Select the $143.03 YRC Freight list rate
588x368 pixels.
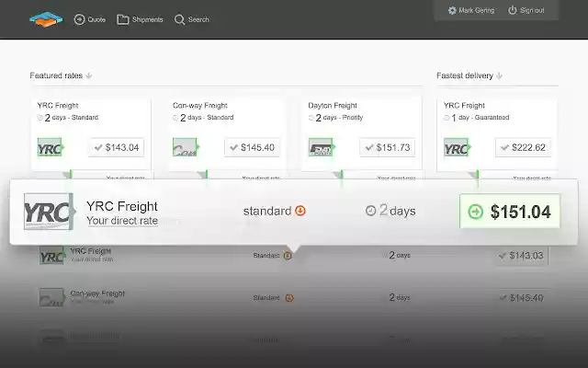[x=522, y=256]
